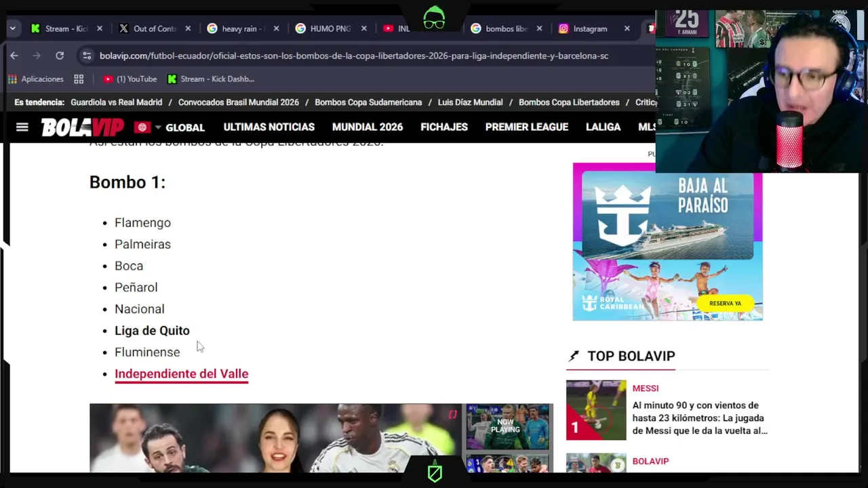Open FICHAJES menu item

pos(444,127)
